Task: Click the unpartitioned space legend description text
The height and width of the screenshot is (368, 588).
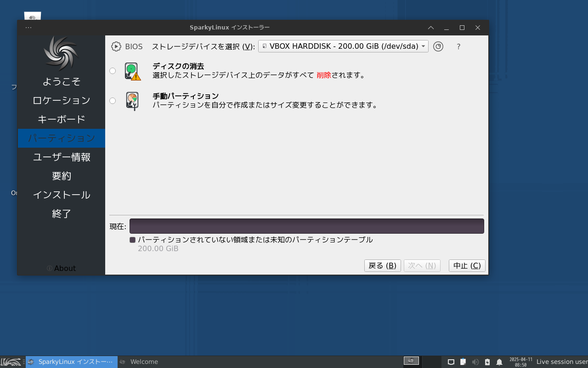Action: [x=255, y=240]
